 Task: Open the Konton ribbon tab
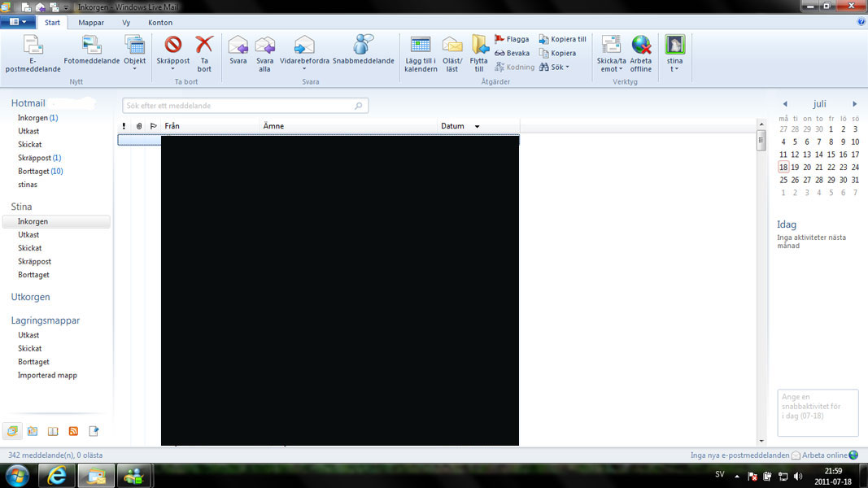point(160,23)
